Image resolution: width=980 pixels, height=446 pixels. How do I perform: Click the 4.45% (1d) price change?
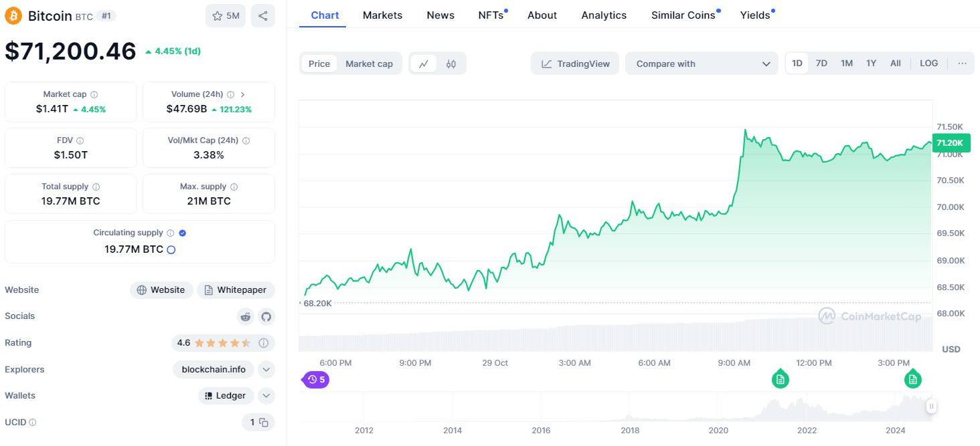pyautogui.click(x=173, y=51)
